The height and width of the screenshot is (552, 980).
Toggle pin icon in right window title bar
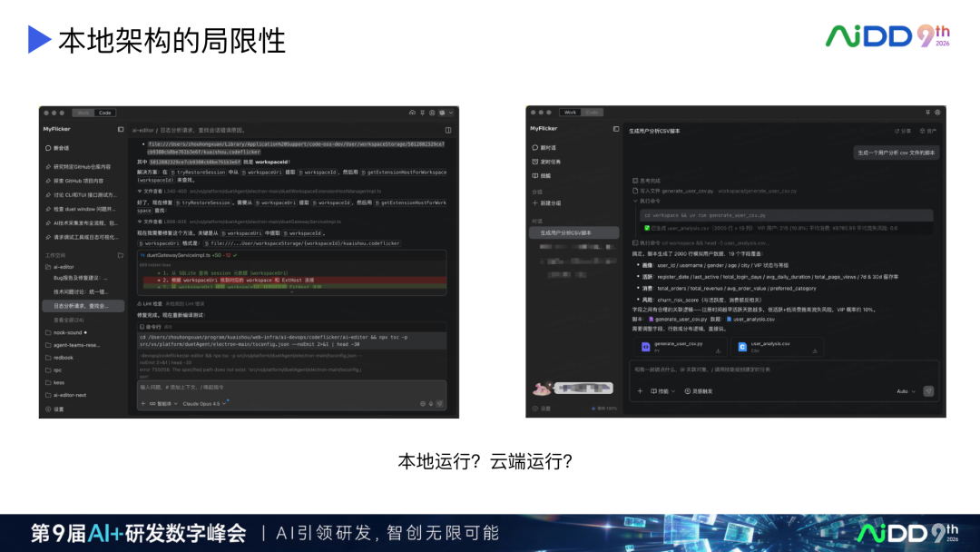pyautogui.click(x=927, y=112)
